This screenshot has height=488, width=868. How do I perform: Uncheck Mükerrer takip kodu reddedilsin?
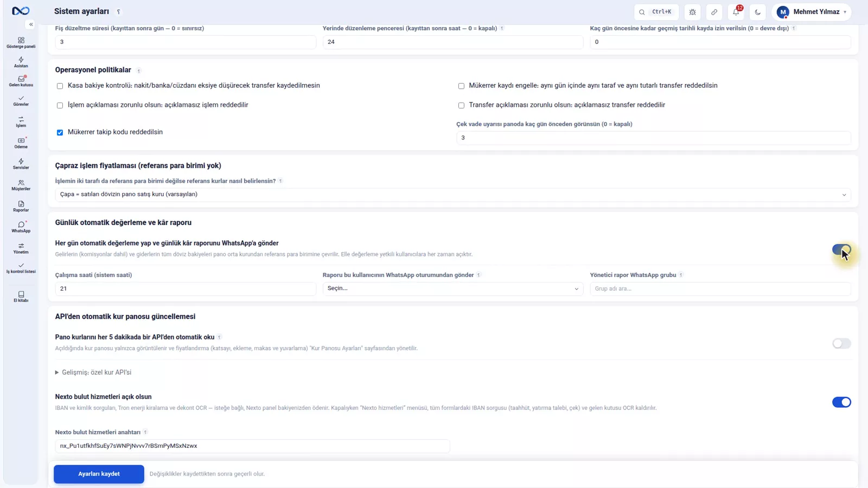pos(60,132)
